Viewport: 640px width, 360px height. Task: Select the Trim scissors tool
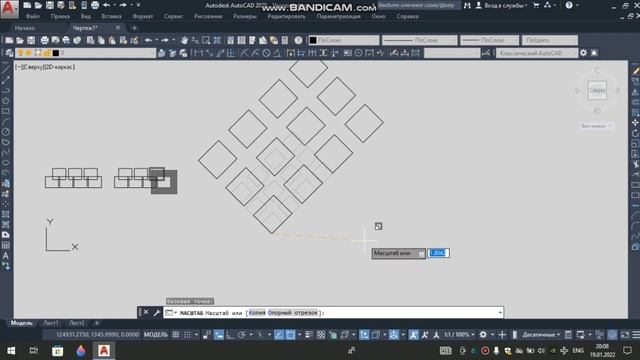(635, 164)
